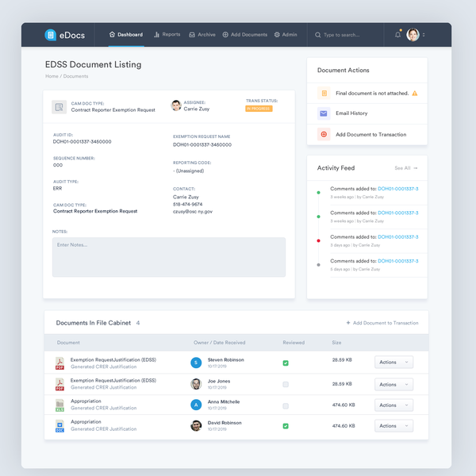The image size is (476, 476).
Task: Click Documents breadcrumb link
Action: click(x=75, y=76)
